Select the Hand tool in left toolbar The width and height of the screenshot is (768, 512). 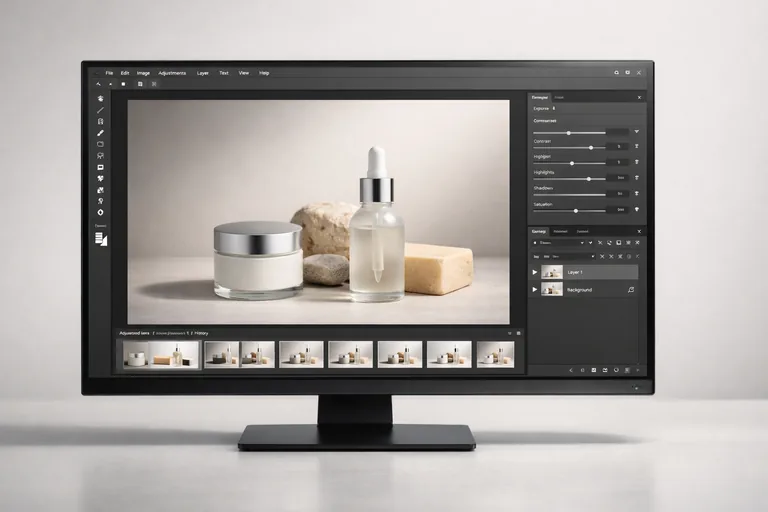pos(100,99)
